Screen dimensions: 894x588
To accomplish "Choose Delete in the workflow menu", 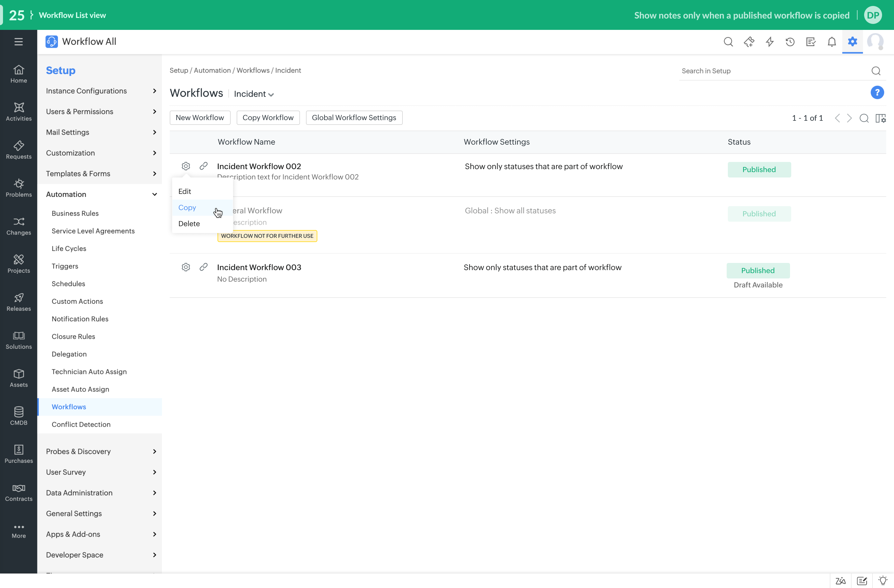I will click(x=189, y=223).
